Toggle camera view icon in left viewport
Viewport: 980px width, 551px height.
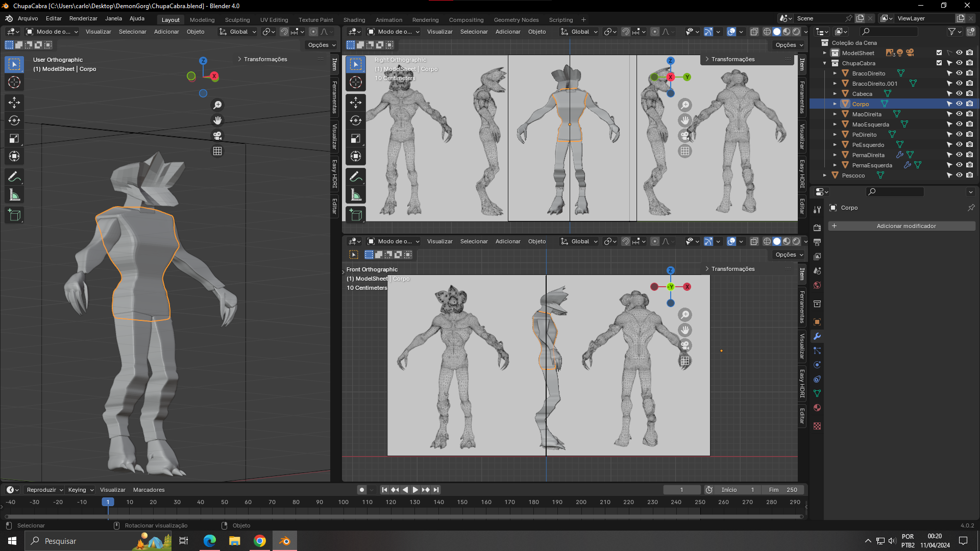(x=217, y=136)
